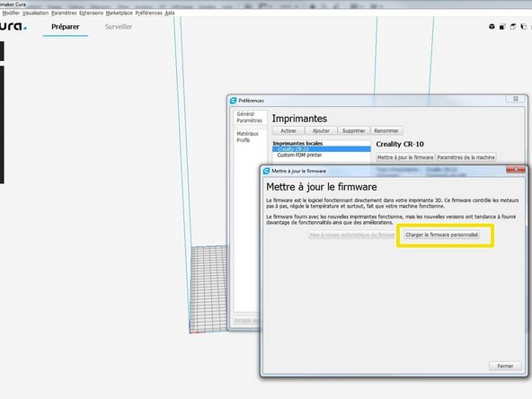Screen dimensions: 532x399
Task: Click the Activer button
Action: (288, 130)
